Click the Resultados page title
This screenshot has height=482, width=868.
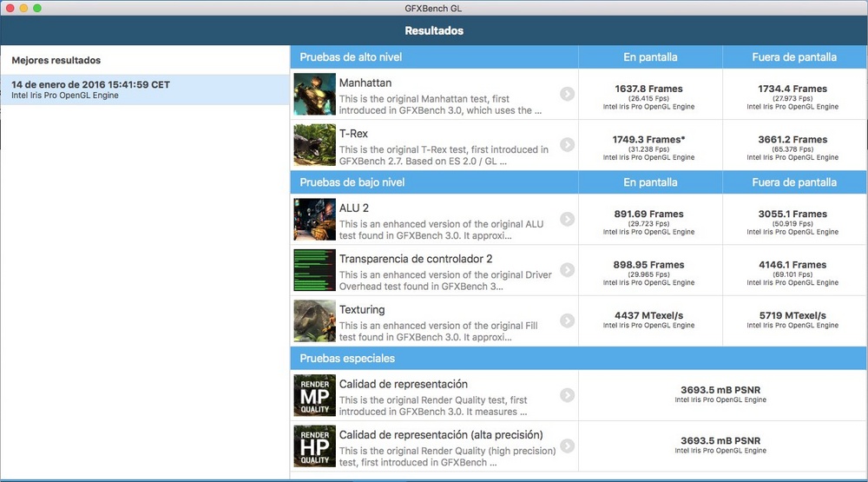click(x=434, y=30)
